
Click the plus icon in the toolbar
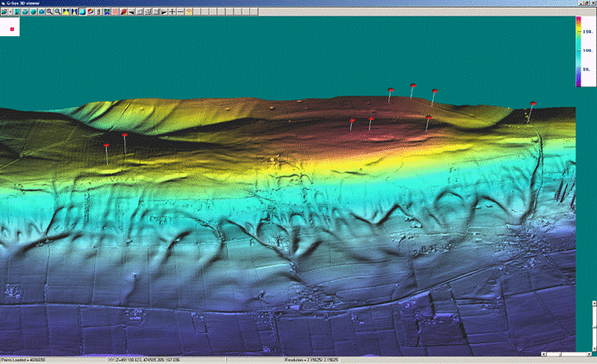pos(173,13)
